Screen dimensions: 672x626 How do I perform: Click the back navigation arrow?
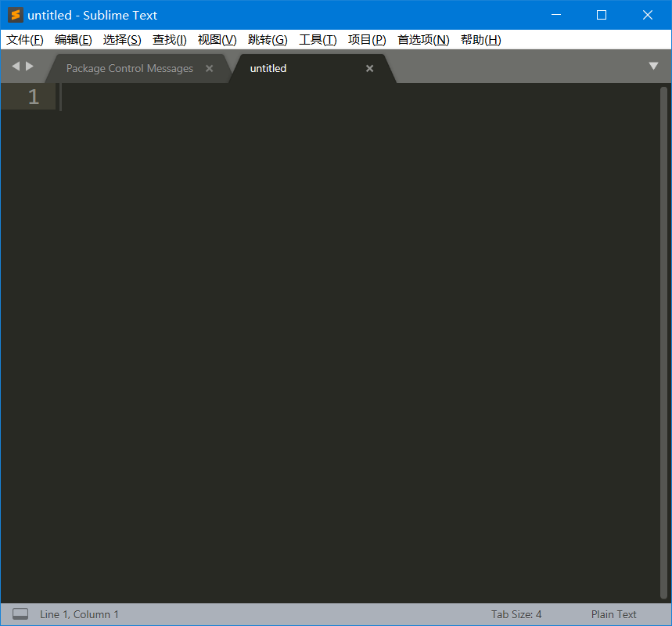pyautogui.click(x=15, y=67)
